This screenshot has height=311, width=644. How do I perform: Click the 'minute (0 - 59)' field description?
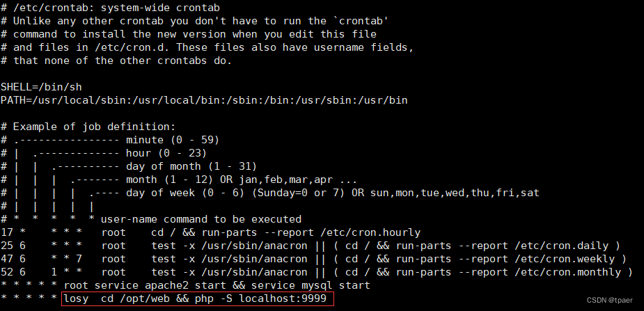pos(173,140)
